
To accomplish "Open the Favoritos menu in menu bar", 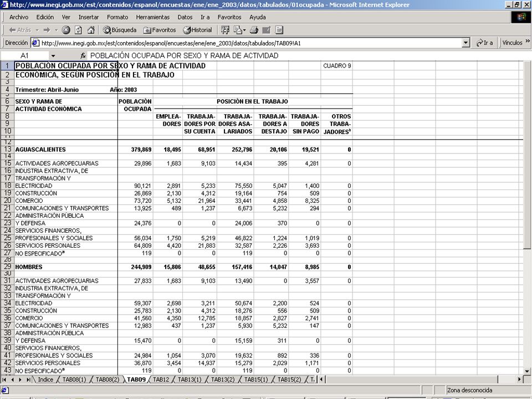I will (x=229, y=17).
